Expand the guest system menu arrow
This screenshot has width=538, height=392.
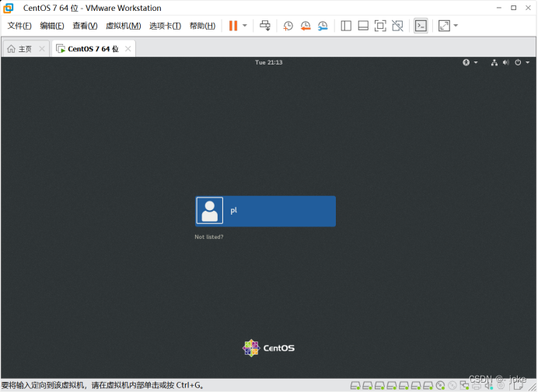pos(528,62)
